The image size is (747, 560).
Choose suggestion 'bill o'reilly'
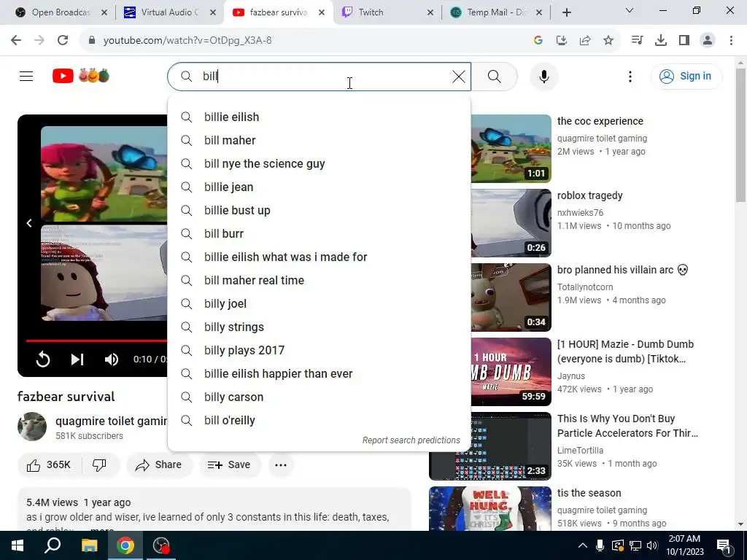tap(320, 421)
